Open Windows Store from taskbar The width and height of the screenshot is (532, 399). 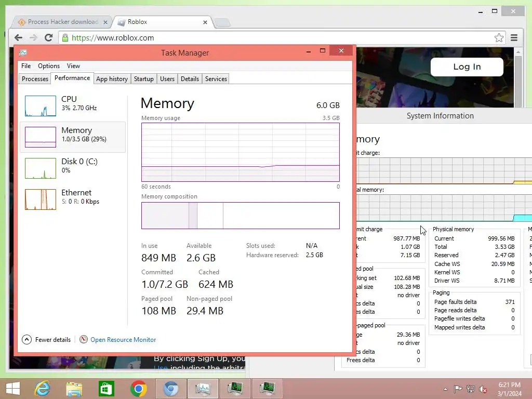pos(106,389)
